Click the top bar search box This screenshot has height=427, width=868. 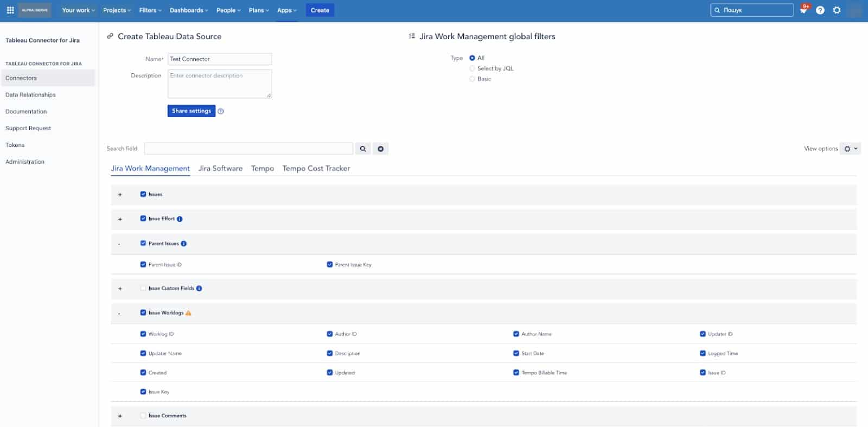(752, 10)
